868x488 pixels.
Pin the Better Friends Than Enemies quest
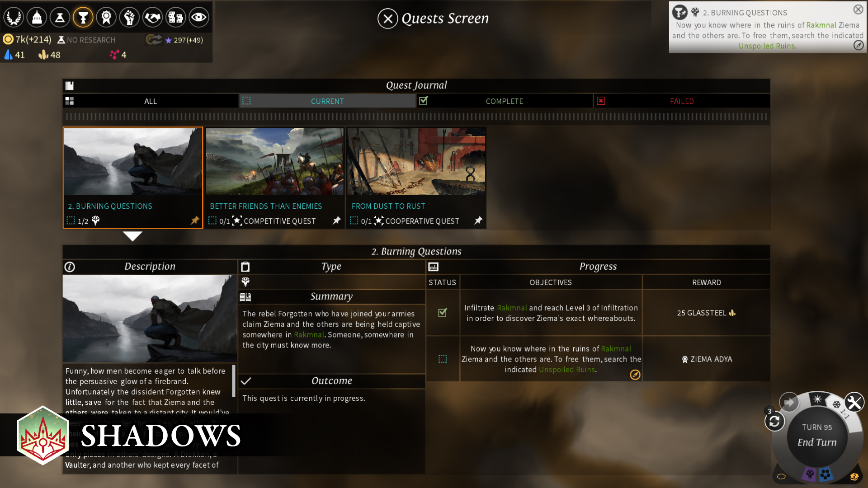click(x=336, y=221)
